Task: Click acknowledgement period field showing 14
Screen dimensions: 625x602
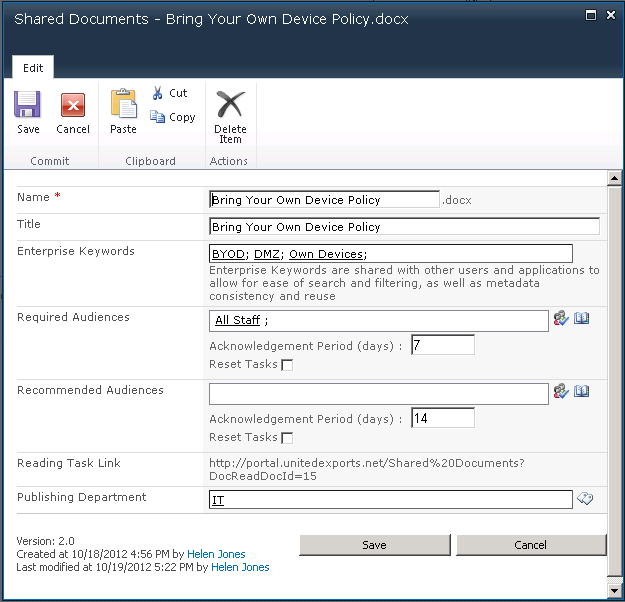Action: pyautogui.click(x=443, y=418)
